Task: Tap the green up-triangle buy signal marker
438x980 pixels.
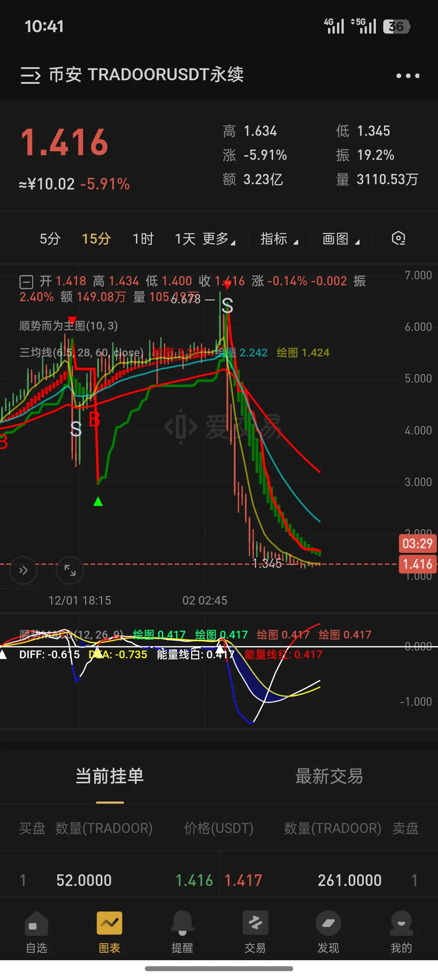Action: (98, 502)
